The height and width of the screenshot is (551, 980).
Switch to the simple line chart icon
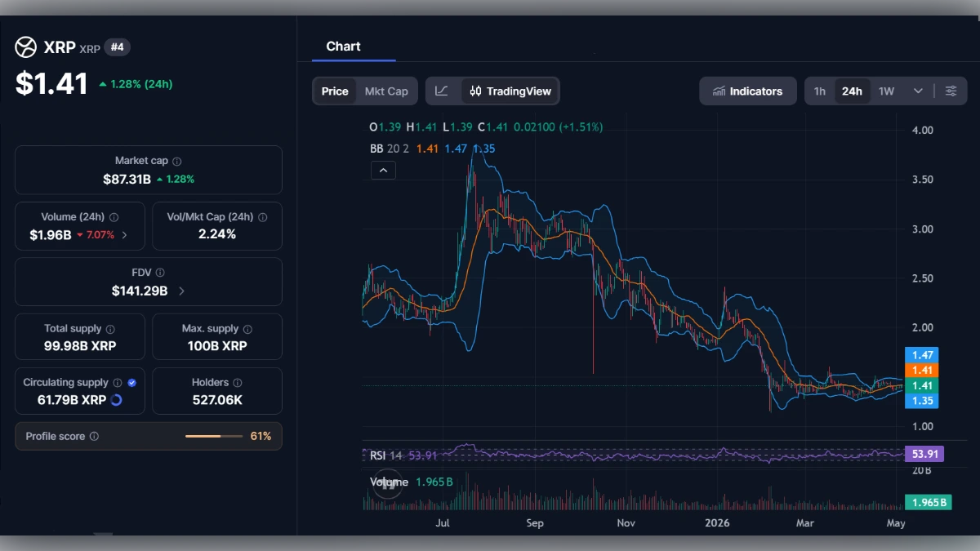pos(442,91)
